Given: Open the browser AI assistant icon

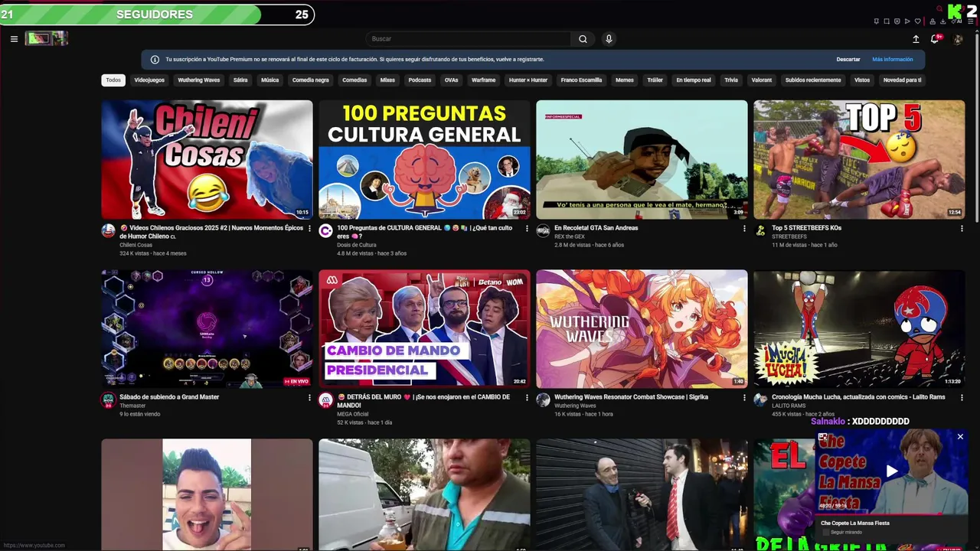Looking at the screenshot, I should [x=956, y=21].
